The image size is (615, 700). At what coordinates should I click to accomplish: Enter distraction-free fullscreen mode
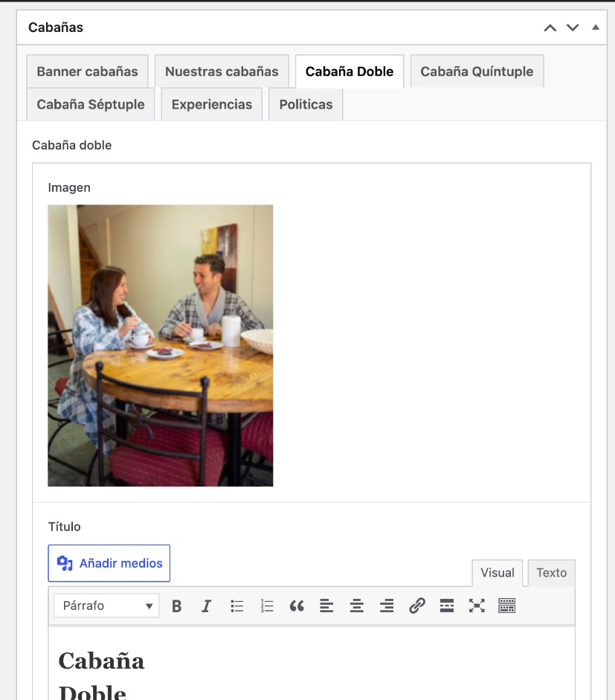(x=477, y=606)
